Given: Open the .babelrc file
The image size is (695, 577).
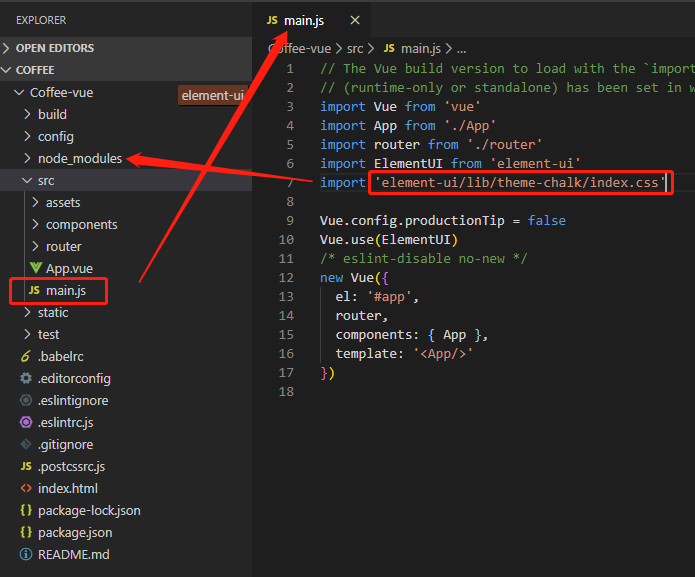Looking at the screenshot, I should (61, 356).
